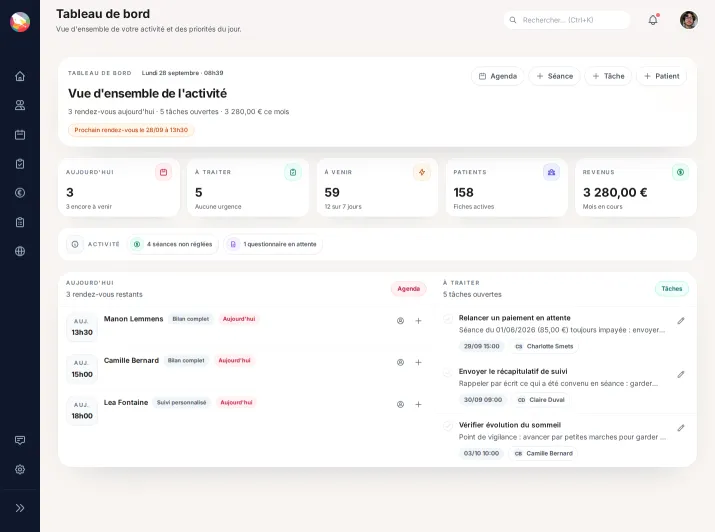Add a new Patient
The image size is (715, 532).
pyautogui.click(x=661, y=76)
